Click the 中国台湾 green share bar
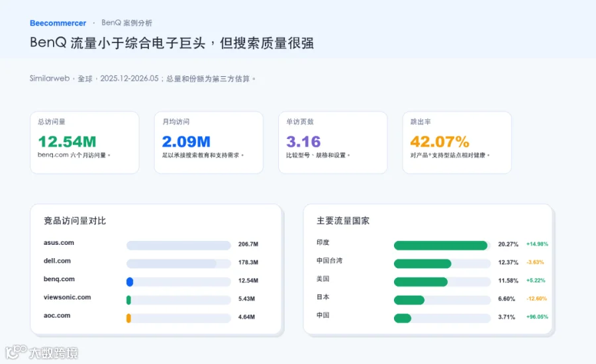This screenshot has height=364, width=596. (x=422, y=263)
